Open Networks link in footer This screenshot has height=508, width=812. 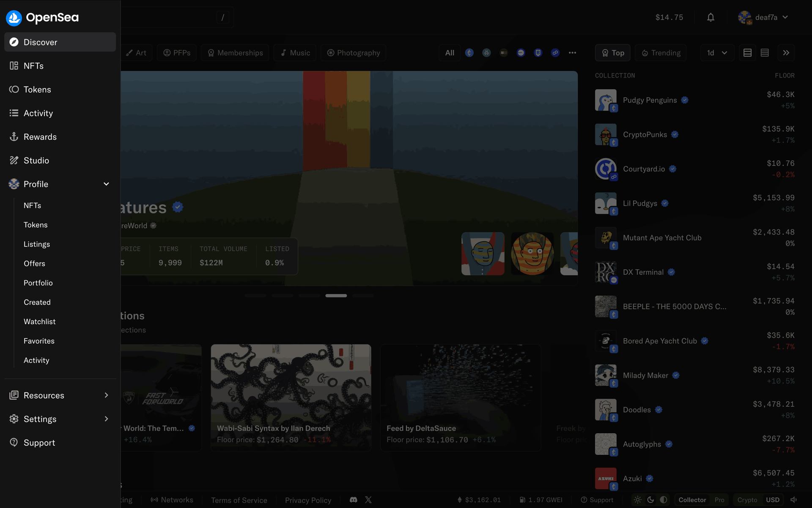172,500
